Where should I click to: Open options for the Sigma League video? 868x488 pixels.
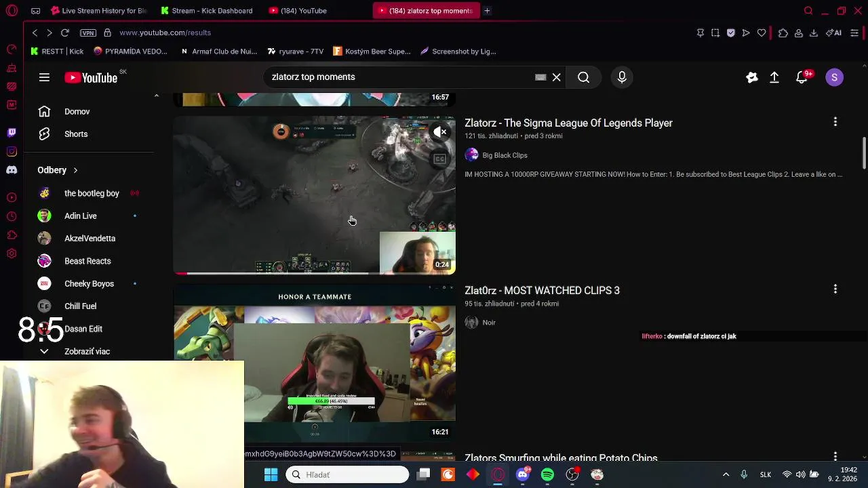click(835, 122)
